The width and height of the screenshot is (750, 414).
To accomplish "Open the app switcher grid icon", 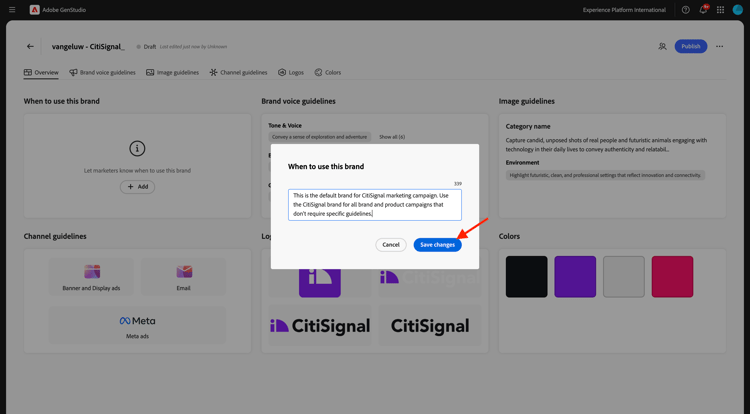I will (x=720, y=10).
